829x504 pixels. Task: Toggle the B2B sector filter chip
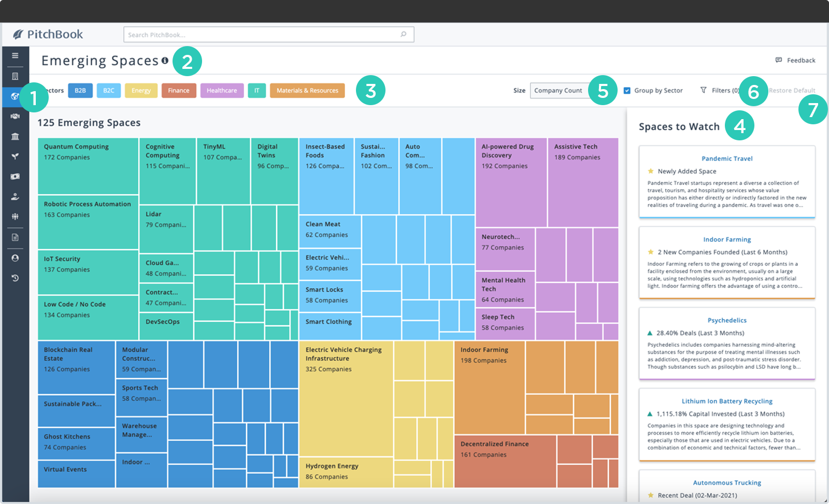[80, 91]
